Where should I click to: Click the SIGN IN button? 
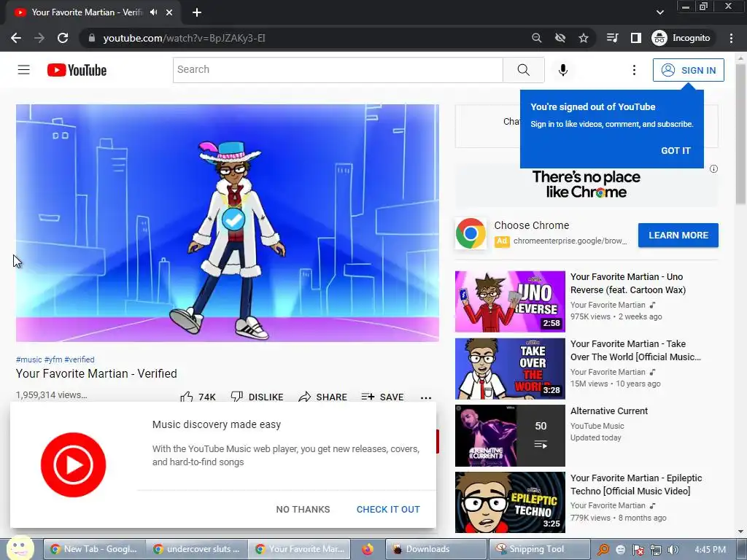[x=689, y=70]
